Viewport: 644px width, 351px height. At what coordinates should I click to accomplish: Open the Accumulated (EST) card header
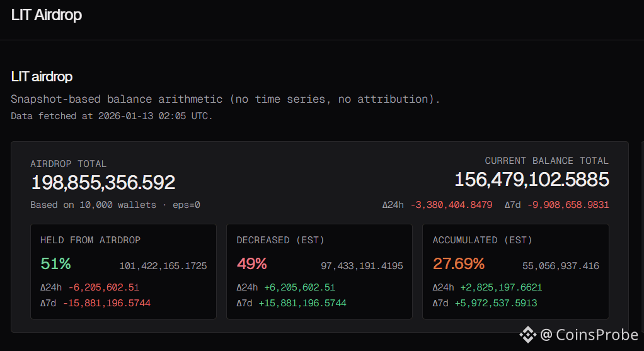click(482, 240)
